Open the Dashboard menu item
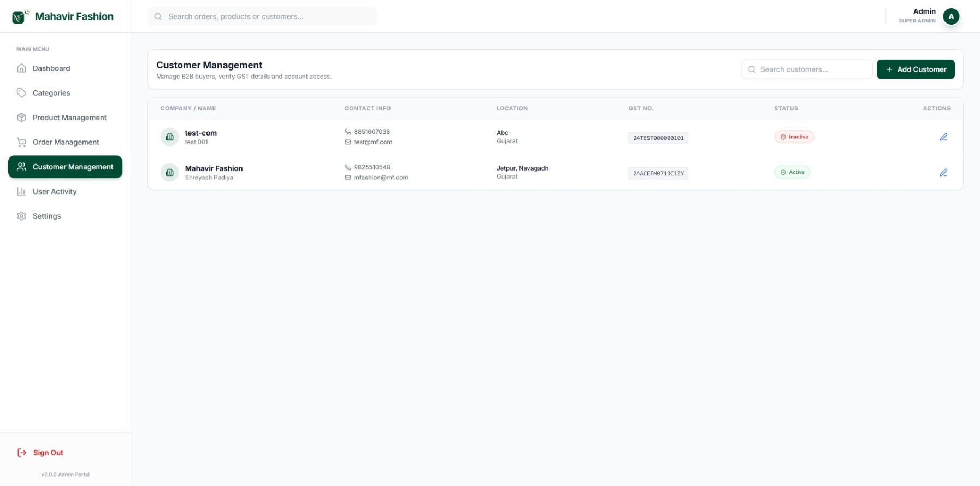 [51, 68]
